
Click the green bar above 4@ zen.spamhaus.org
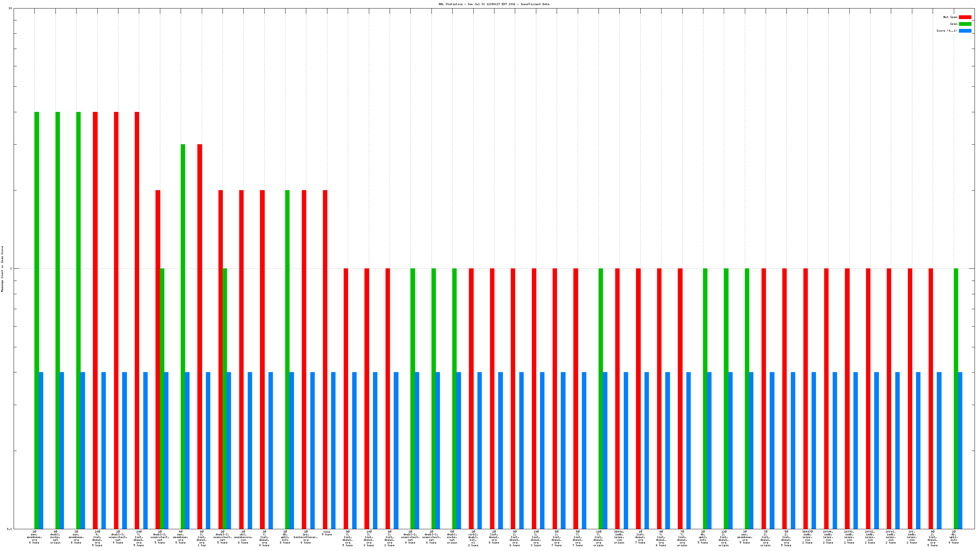pyautogui.click(x=183, y=335)
